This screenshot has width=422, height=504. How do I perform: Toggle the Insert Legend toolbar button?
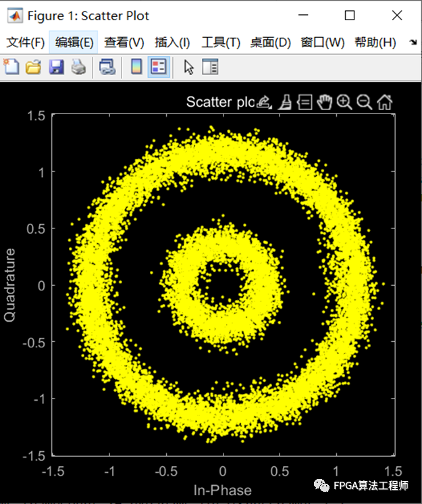[x=159, y=67]
